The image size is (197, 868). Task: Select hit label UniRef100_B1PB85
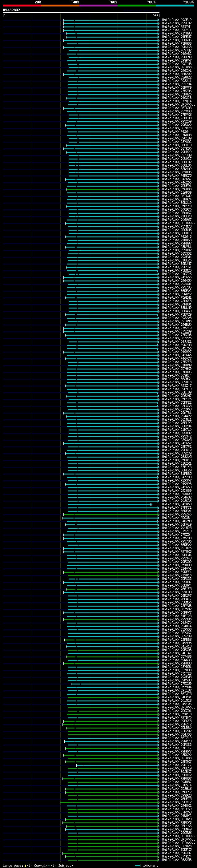point(176,474)
